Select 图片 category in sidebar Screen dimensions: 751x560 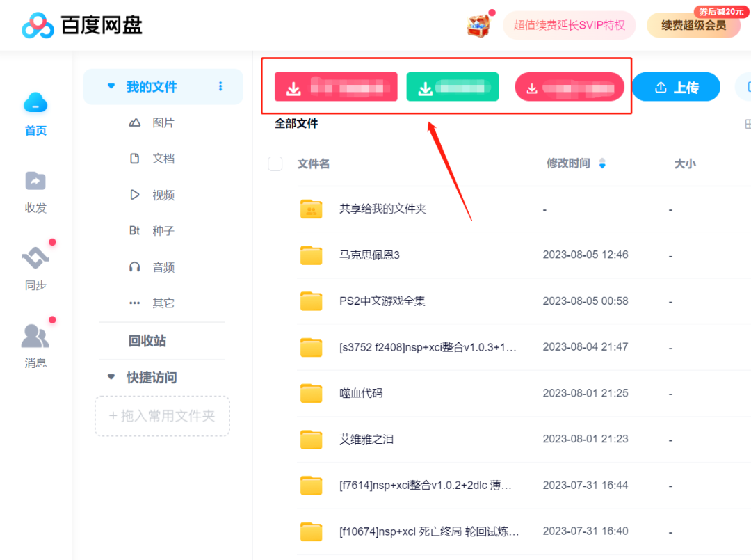[163, 122]
